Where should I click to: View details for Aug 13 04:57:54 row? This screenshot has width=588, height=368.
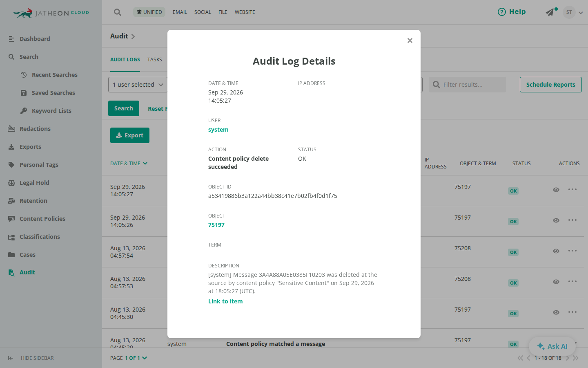pyautogui.click(x=556, y=251)
